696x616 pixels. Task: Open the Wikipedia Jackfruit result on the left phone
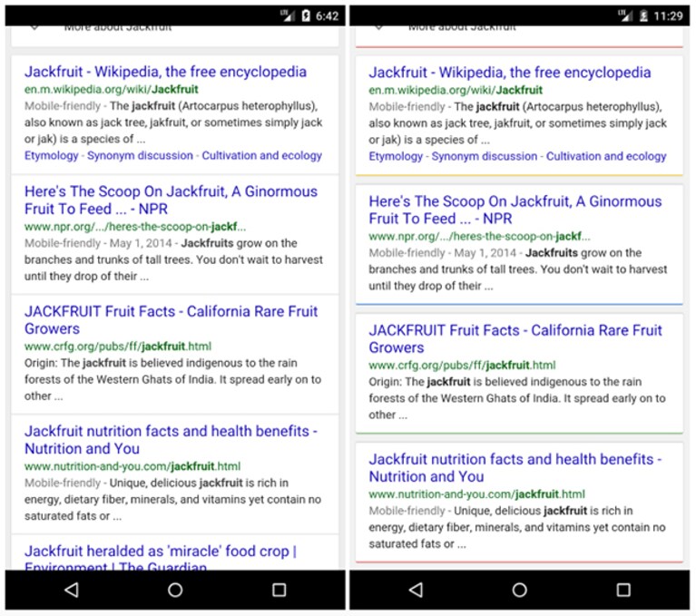point(165,72)
